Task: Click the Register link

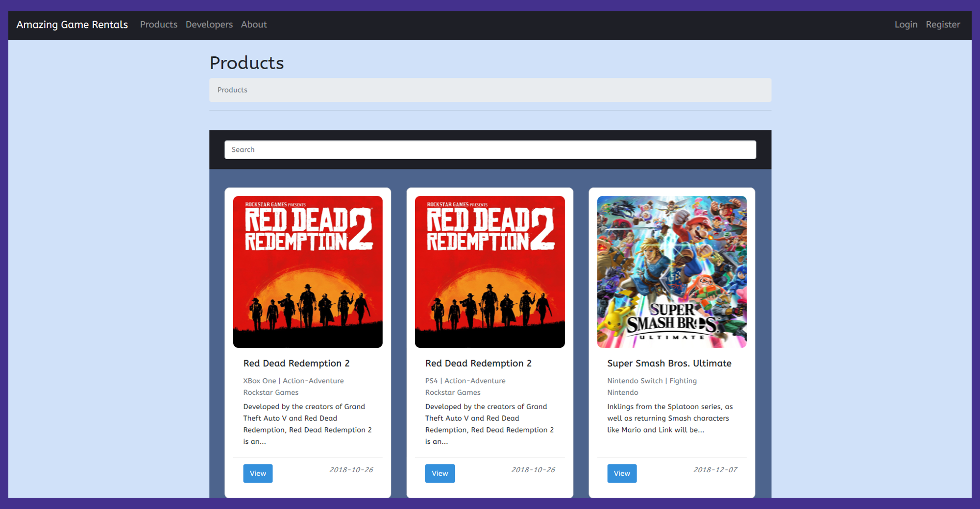Action: pyautogui.click(x=943, y=24)
